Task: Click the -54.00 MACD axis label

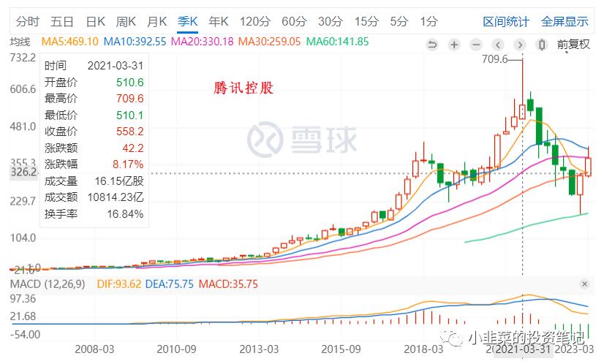Action: click(x=25, y=334)
